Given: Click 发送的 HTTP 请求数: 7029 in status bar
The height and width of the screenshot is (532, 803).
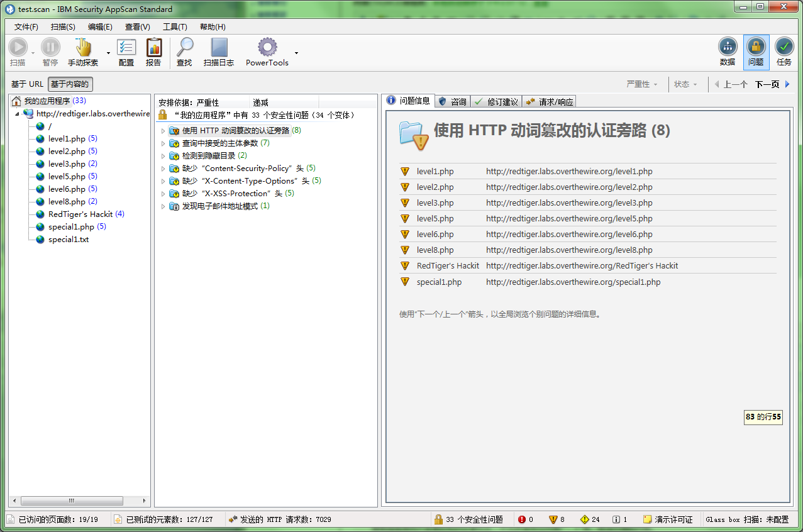Looking at the screenshot, I should 280,519.
